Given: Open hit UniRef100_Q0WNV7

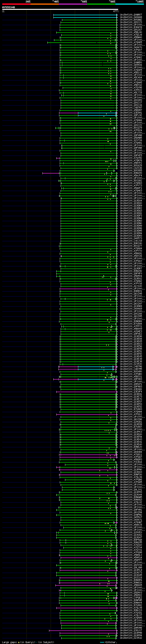Looking at the screenshot, I should tap(131, 15).
